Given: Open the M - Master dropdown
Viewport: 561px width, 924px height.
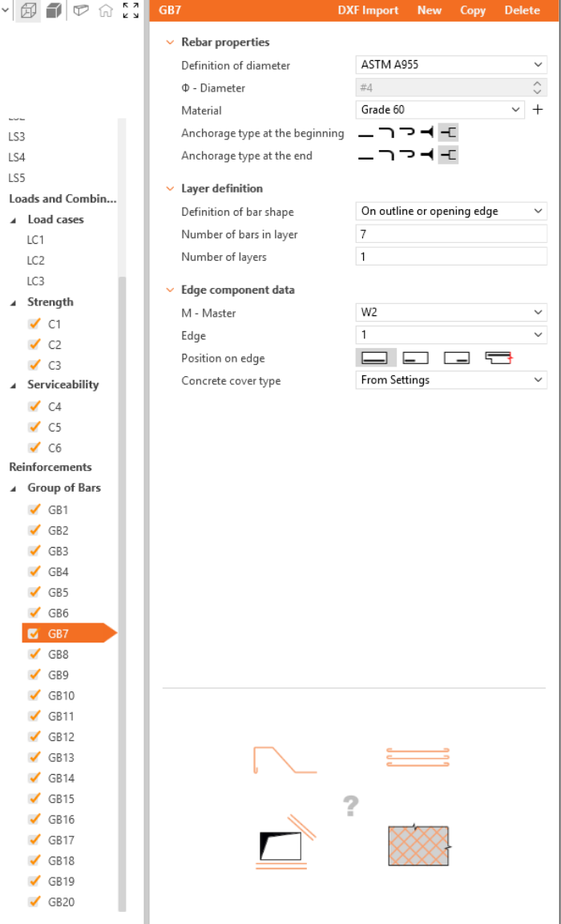Looking at the screenshot, I should [451, 313].
